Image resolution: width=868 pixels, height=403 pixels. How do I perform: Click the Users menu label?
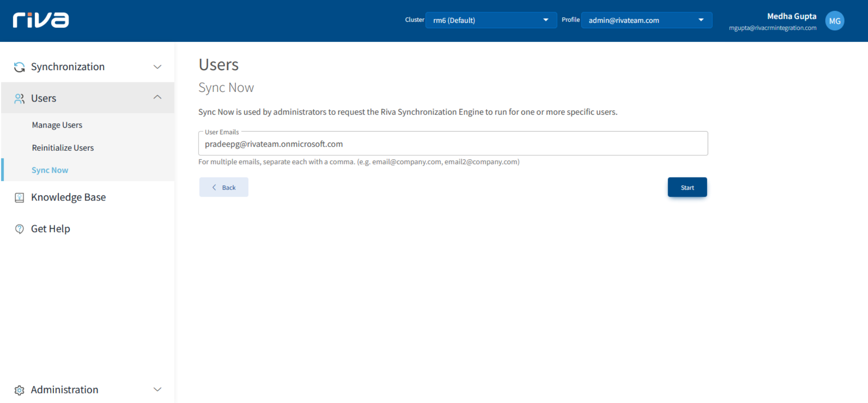pyautogui.click(x=44, y=98)
